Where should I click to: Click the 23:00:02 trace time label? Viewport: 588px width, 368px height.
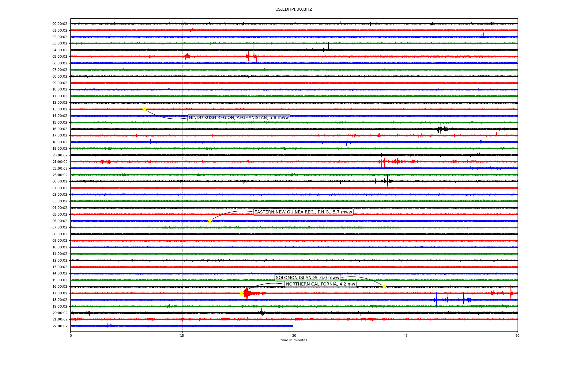60,175
